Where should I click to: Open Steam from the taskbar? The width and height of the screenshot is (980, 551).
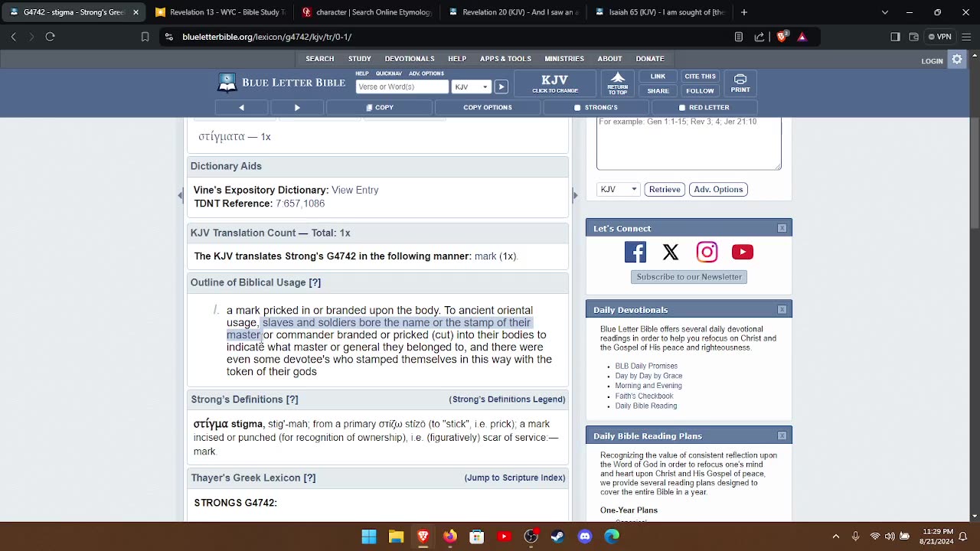(x=557, y=536)
